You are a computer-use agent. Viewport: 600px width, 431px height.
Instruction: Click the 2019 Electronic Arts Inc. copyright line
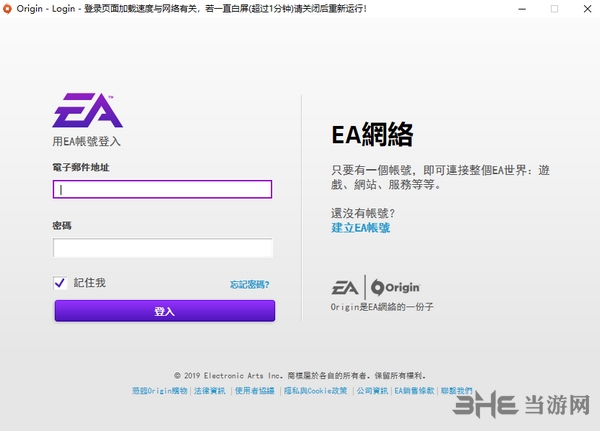click(300, 375)
